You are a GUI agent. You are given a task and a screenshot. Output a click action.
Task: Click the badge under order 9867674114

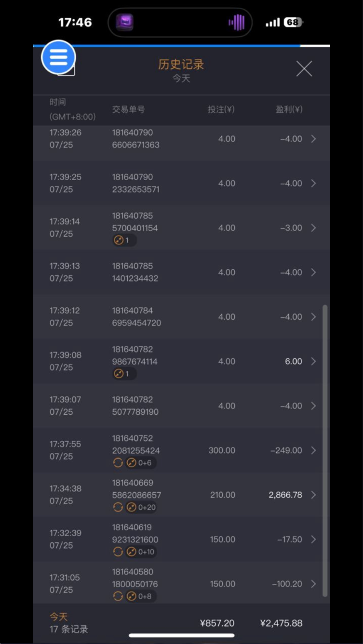tap(124, 374)
